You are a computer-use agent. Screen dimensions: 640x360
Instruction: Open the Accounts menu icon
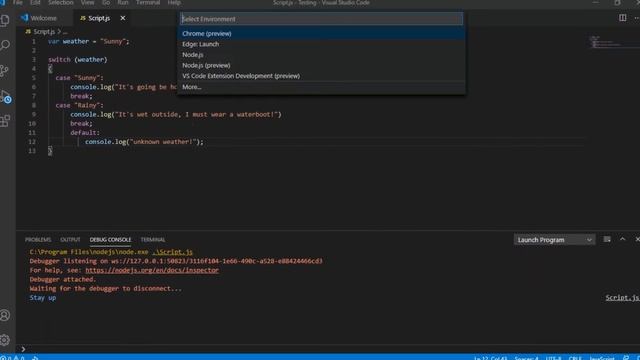click(x=5, y=315)
